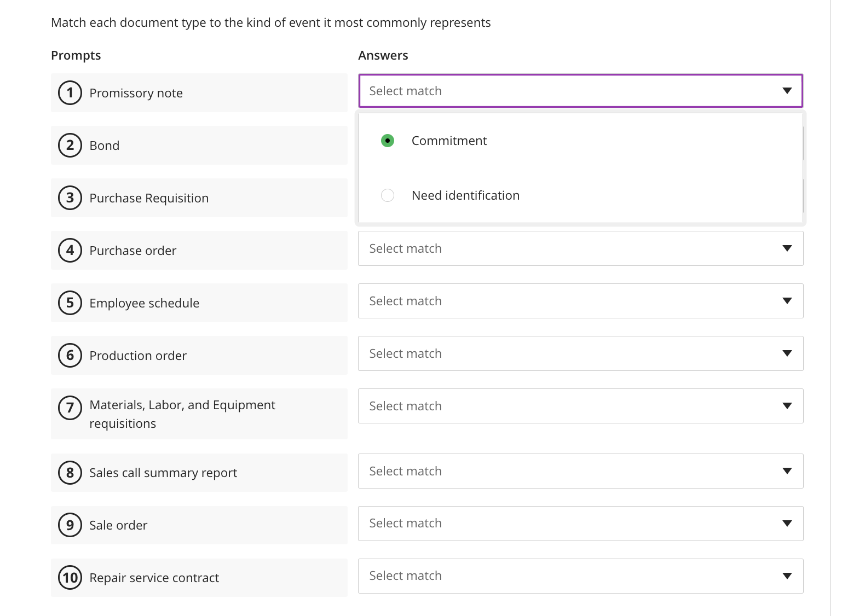Click the number 1 circle icon

(70, 93)
